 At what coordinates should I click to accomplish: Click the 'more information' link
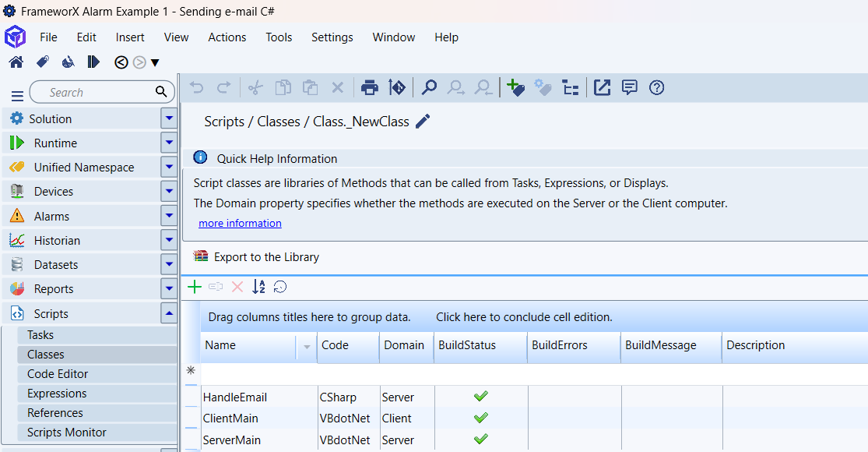240,224
